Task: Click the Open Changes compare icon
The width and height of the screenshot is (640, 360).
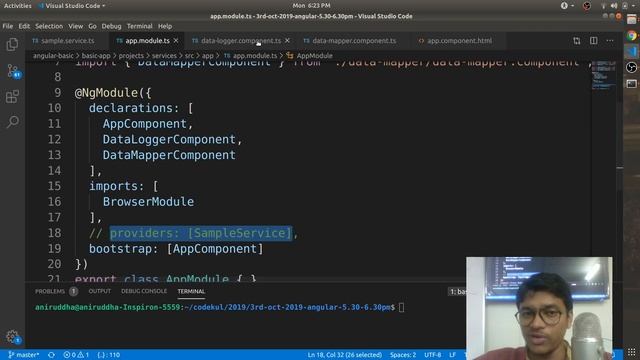Action: 576,41
